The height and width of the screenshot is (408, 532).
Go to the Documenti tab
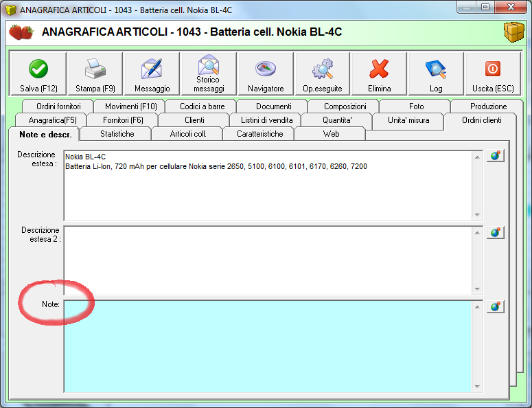click(273, 106)
